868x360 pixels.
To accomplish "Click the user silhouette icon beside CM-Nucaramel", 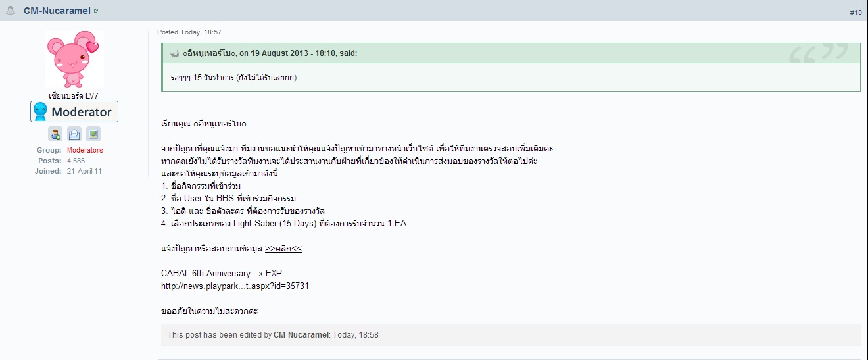I will (11, 11).
